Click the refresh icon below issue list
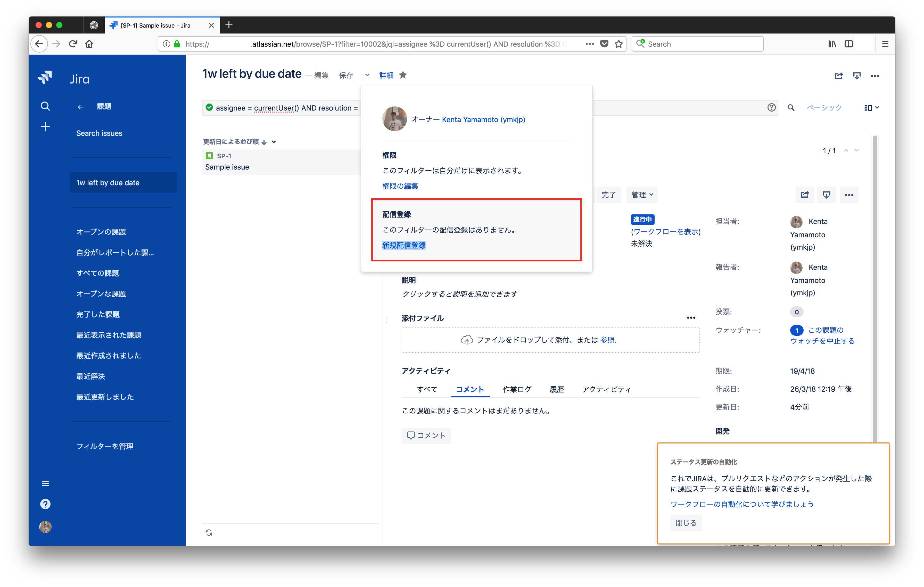 point(209,533)
